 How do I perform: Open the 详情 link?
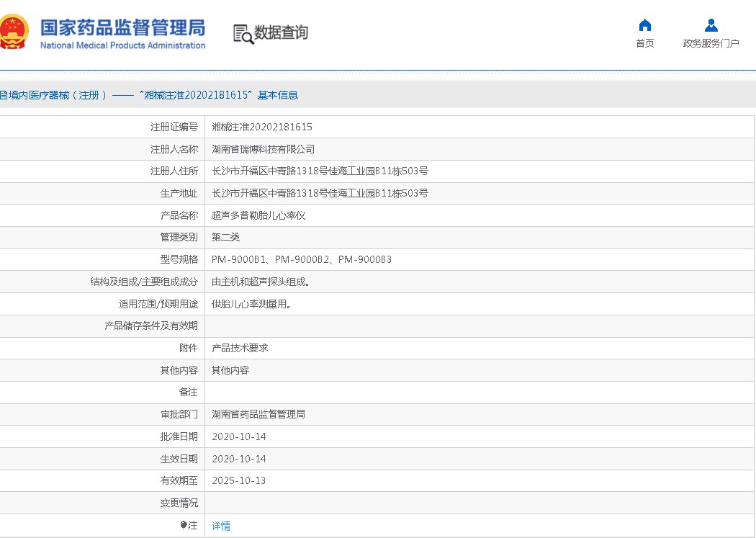pos(221,526)
